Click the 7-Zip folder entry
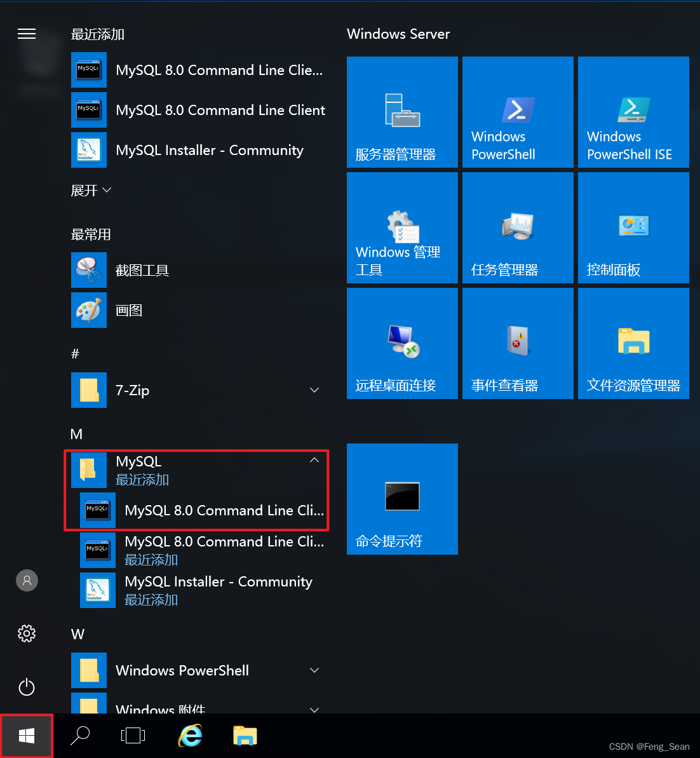 (199, 390)
